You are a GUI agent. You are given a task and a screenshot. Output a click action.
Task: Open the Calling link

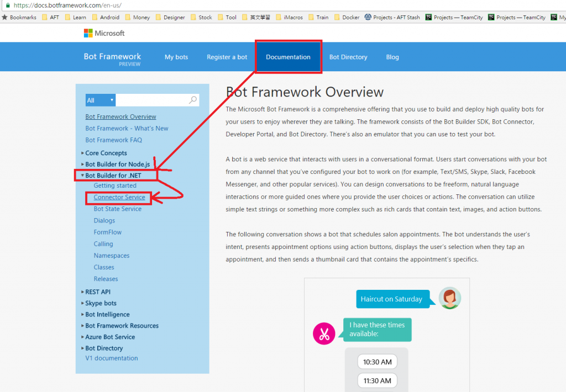tap(103, 244)
